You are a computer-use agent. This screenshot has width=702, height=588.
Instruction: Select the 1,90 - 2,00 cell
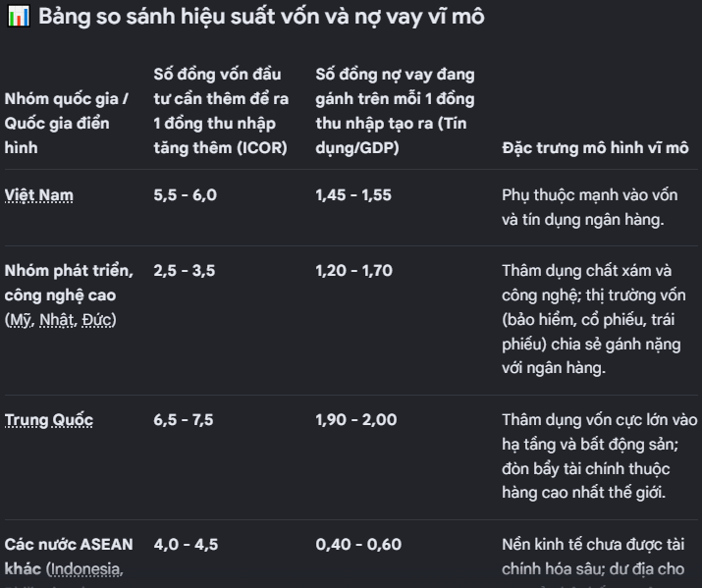click(356, 420)
